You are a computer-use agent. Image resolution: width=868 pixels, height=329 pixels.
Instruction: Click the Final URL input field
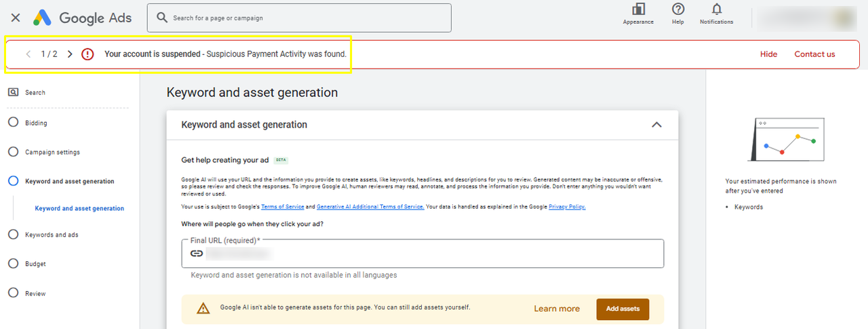[x=422, y=253]
